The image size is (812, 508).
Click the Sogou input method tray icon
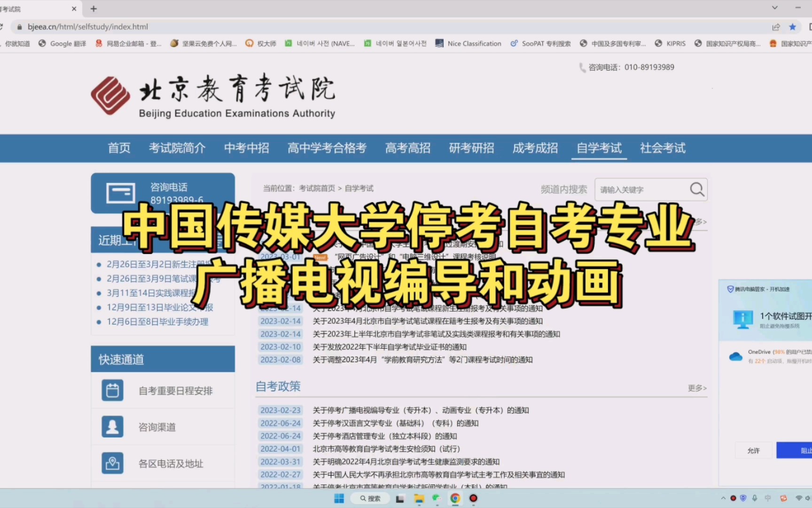click(x=783, y=498)
